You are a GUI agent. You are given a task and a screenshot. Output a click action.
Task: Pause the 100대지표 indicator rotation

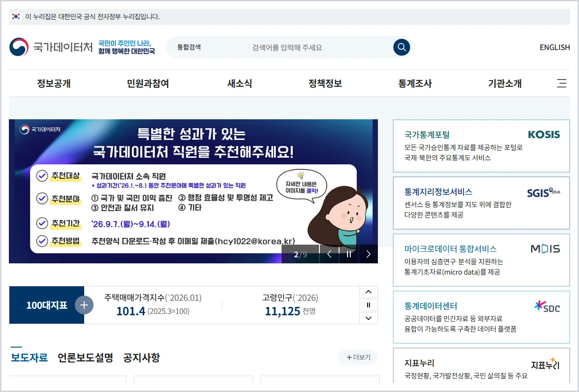click(369, 305)
